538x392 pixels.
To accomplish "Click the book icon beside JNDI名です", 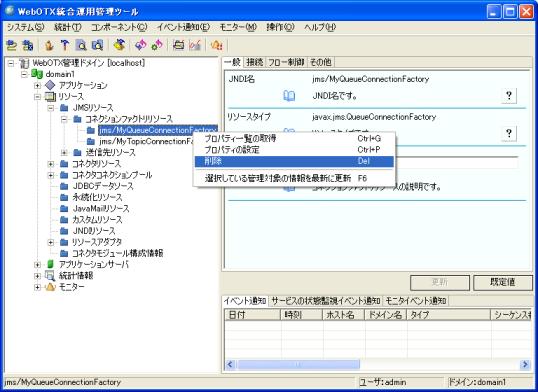I will point(289,96).
